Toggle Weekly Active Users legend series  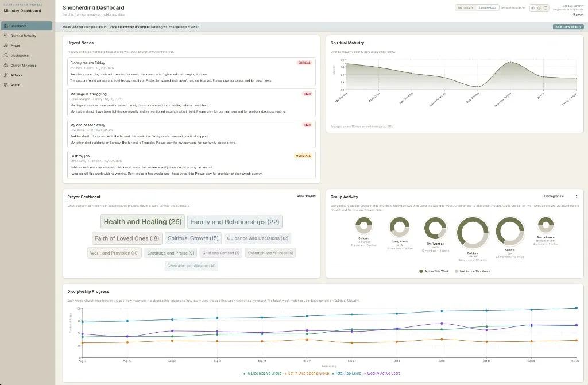pyautogui.click(x=381, y=374)
